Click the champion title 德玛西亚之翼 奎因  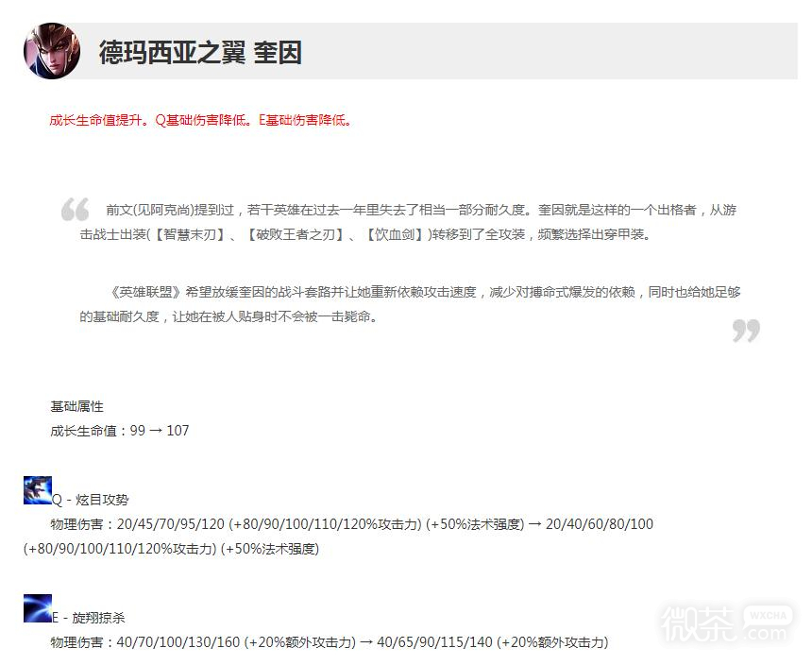tap(200, 52)
